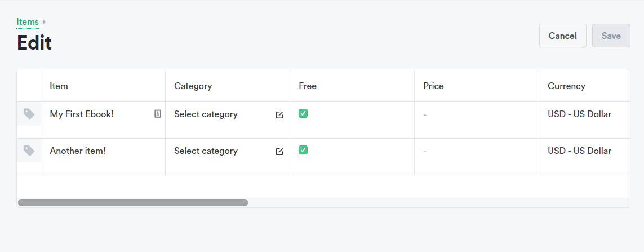Open currency dropdown for My First Ebook!

(579, 114)
